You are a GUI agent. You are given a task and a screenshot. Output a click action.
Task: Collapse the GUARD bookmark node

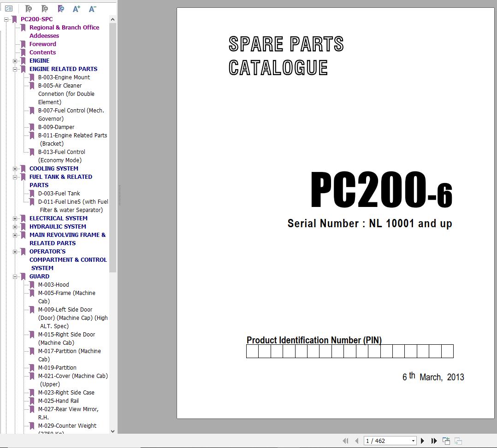(15, 277)
